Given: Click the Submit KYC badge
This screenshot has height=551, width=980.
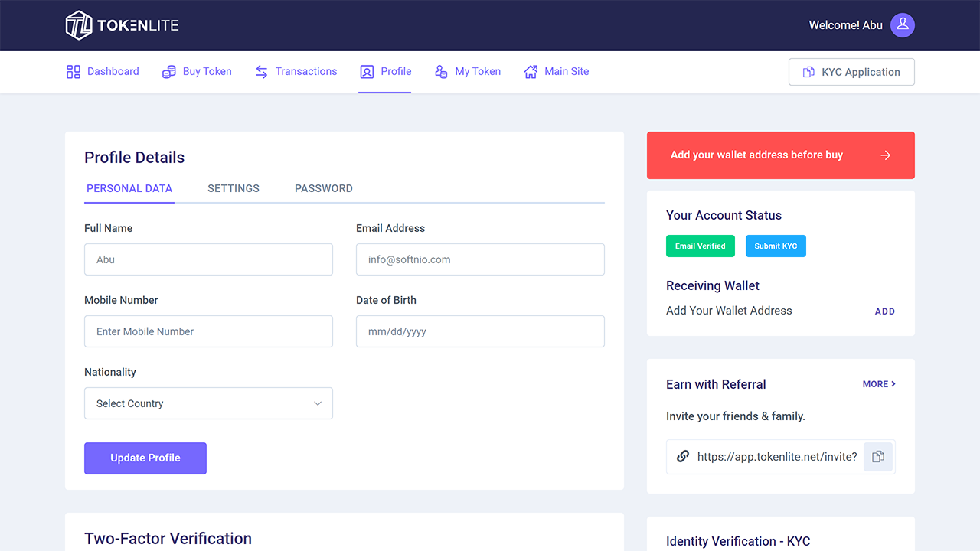Looking at the screenshot, I should coord(776,246).
